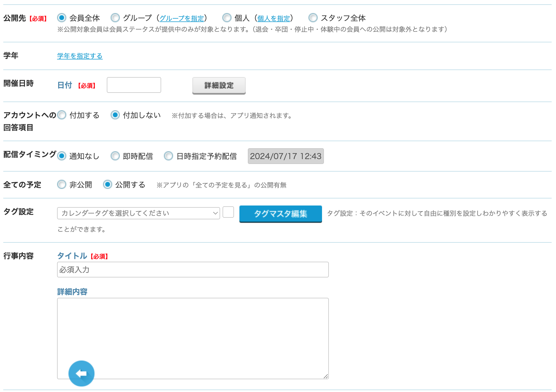
Task: Click the blue back arrow button
Action: point(81,373)
